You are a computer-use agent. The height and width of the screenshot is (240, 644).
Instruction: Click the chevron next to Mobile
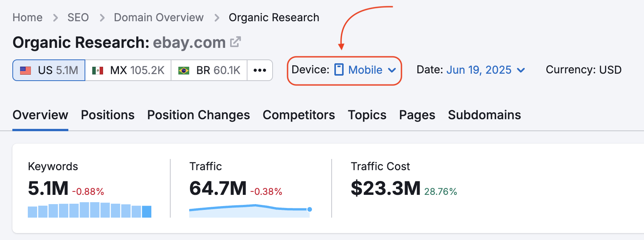pos(393,71)
